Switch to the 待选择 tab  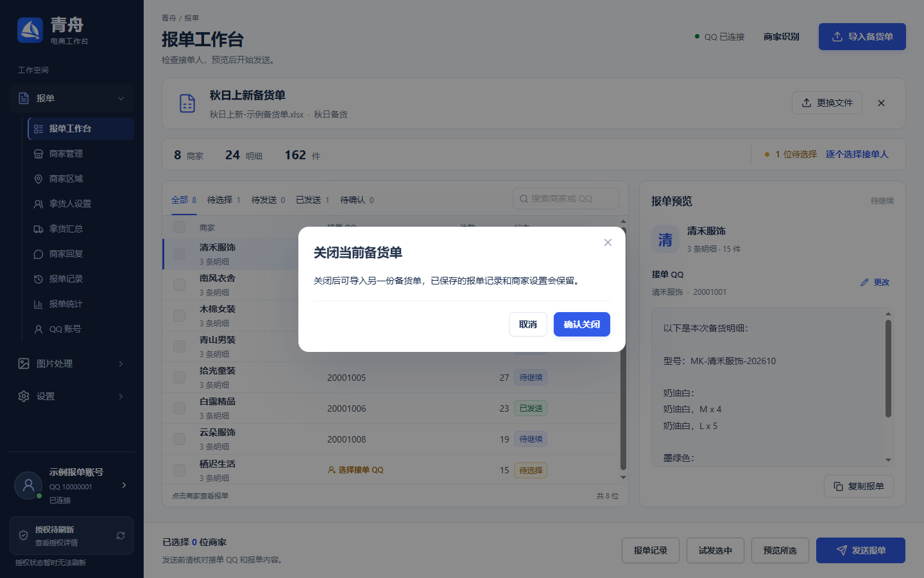click(223, 200)
